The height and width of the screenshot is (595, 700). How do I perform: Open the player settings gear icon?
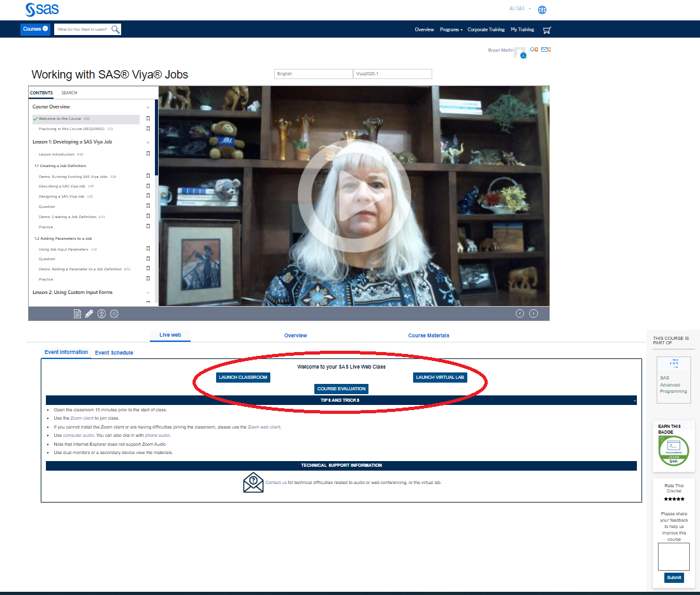tap(114, 313)
